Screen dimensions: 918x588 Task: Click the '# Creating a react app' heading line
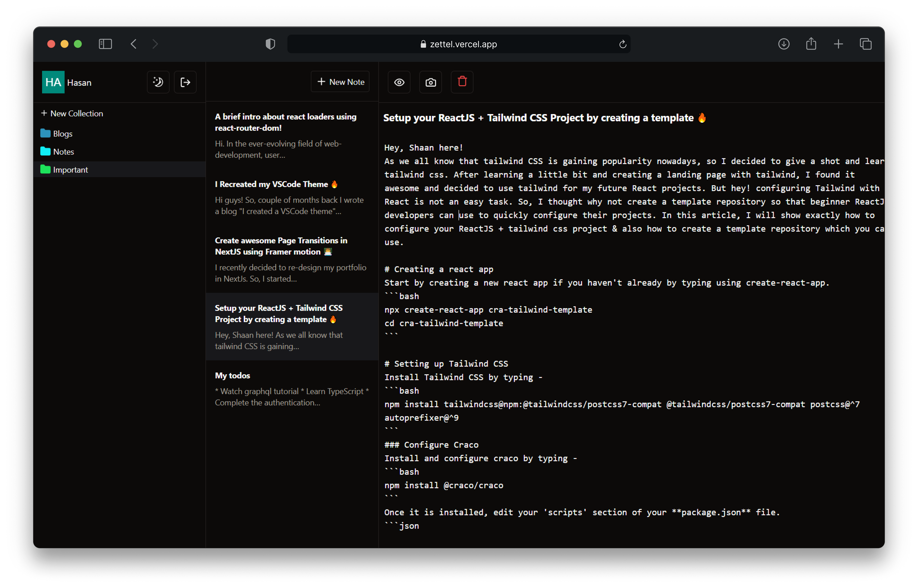point(439,269)
